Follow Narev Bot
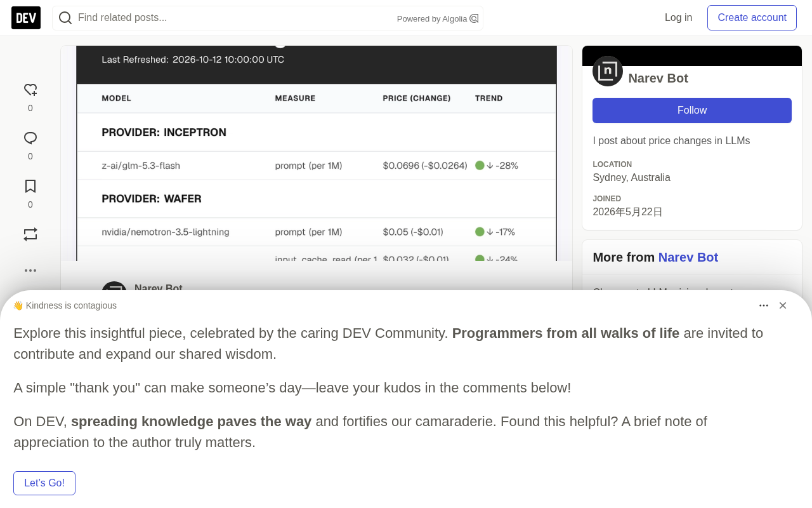Screen dimensions: 812x508 coord(692,110)
